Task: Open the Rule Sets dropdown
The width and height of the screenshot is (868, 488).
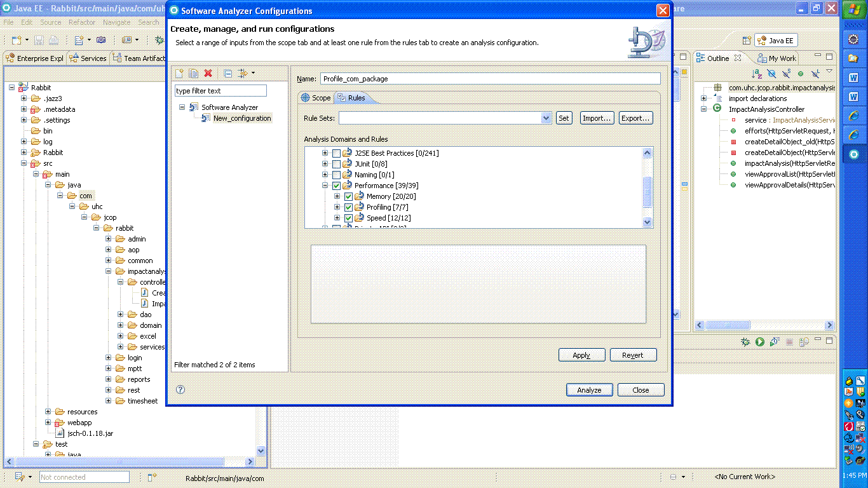Action: coord(546,118)
